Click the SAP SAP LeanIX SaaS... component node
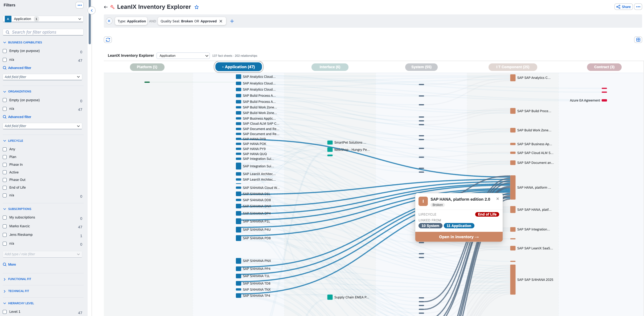Image resolution: width=644 pixels, height=316 pixels. pos(513,248)
